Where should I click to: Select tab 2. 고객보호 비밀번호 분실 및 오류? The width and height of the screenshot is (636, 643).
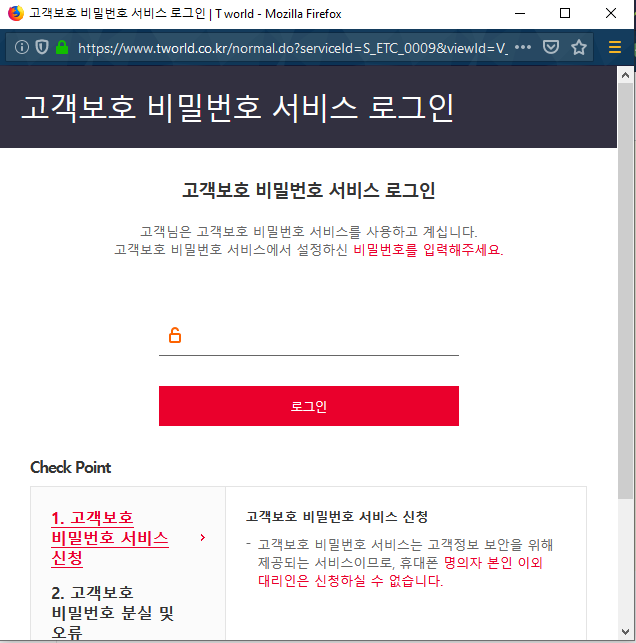point(112,612)
